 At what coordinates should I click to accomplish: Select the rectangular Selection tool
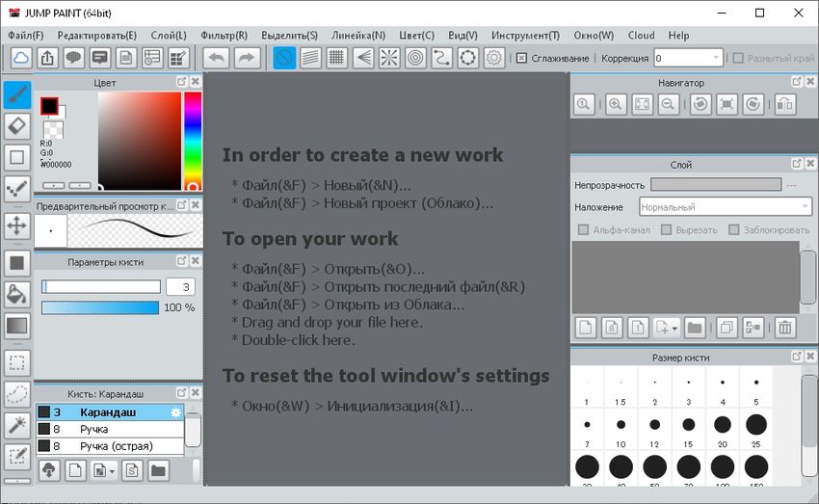[x=17, y=362]
